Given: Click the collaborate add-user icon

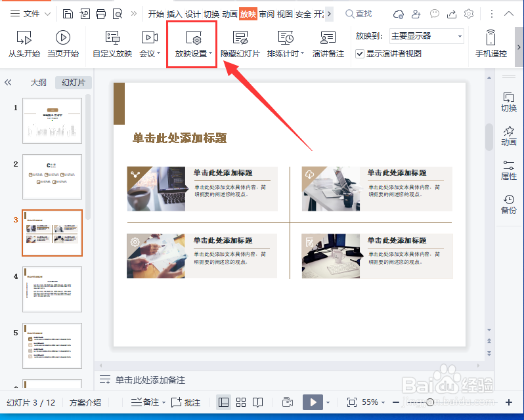Looking at the screenshot, I should (416, 14).
